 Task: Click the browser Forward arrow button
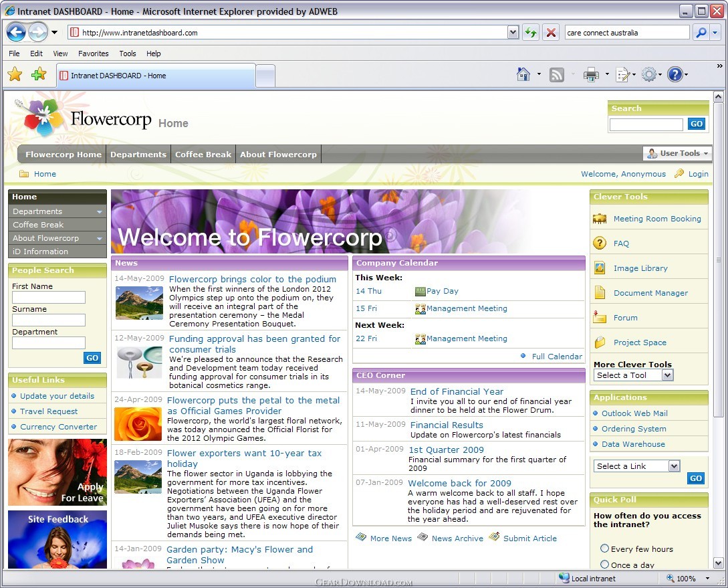tap(38, 33)
